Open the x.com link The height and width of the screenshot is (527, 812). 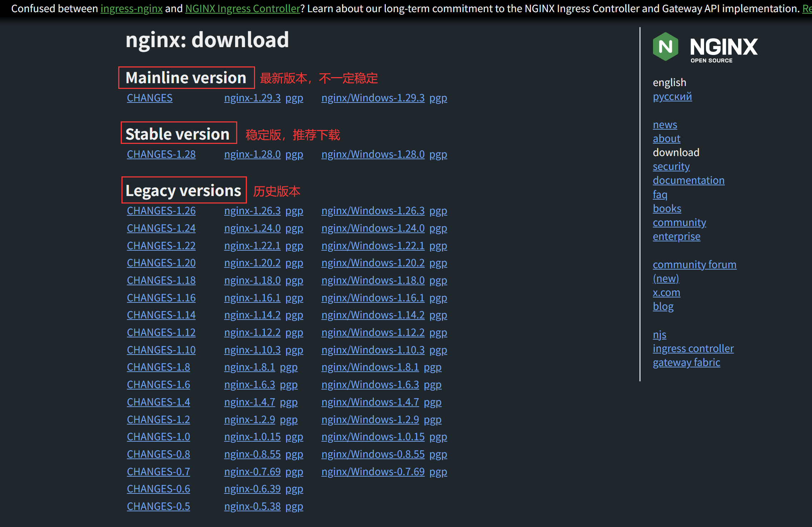click(x=667, y=292)
